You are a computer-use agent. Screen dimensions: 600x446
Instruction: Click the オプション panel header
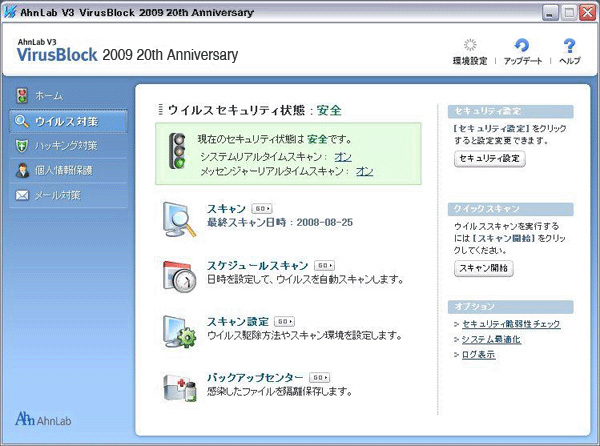point(510,307)
